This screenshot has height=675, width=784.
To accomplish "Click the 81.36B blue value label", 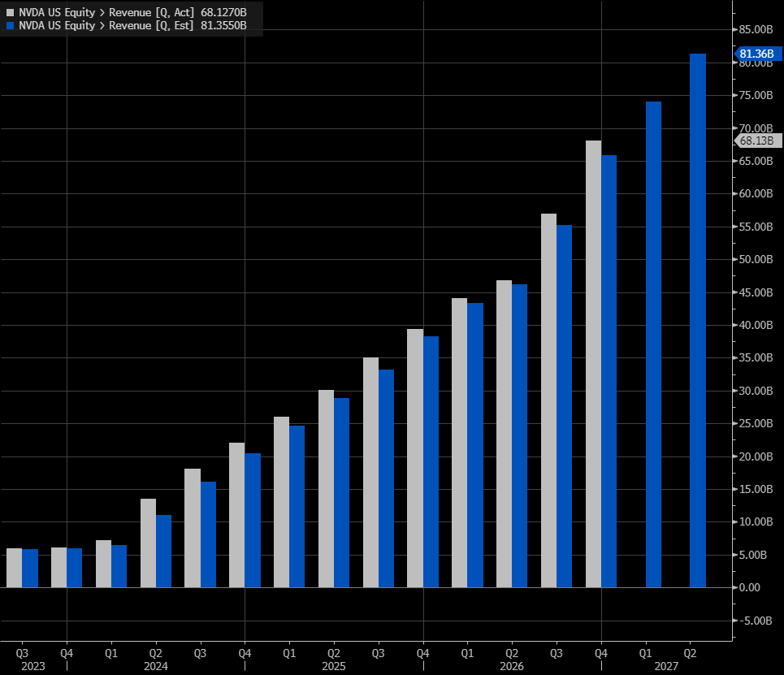I will 757,54.
